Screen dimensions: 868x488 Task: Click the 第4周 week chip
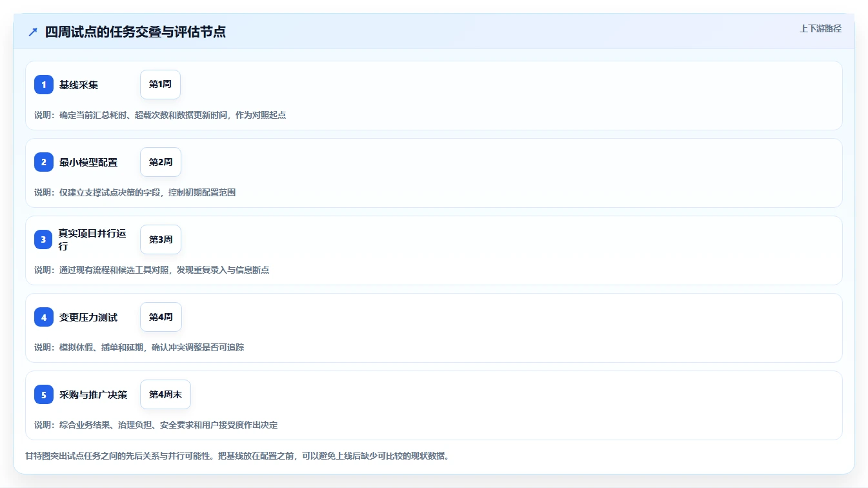[x=161, y=317]
